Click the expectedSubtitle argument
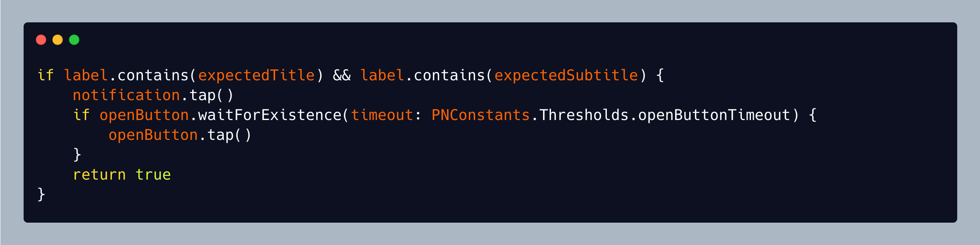 pyautogui.click(x=566, y=75)
